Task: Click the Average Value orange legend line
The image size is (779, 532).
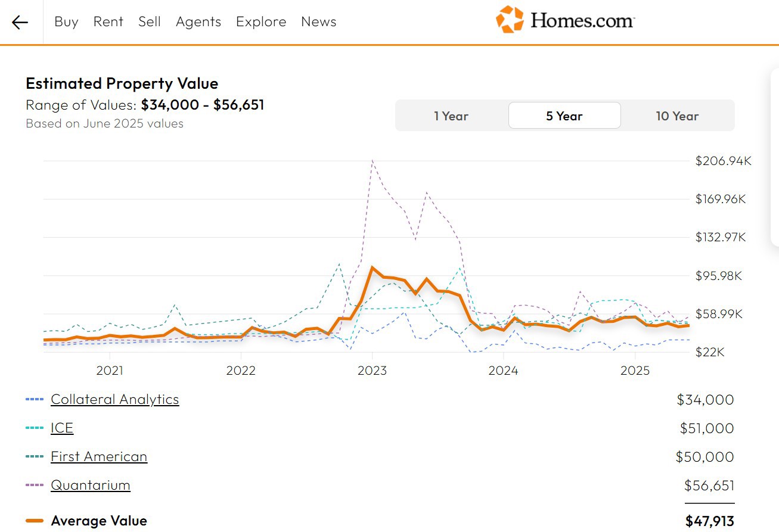Action: coord(35,521)
